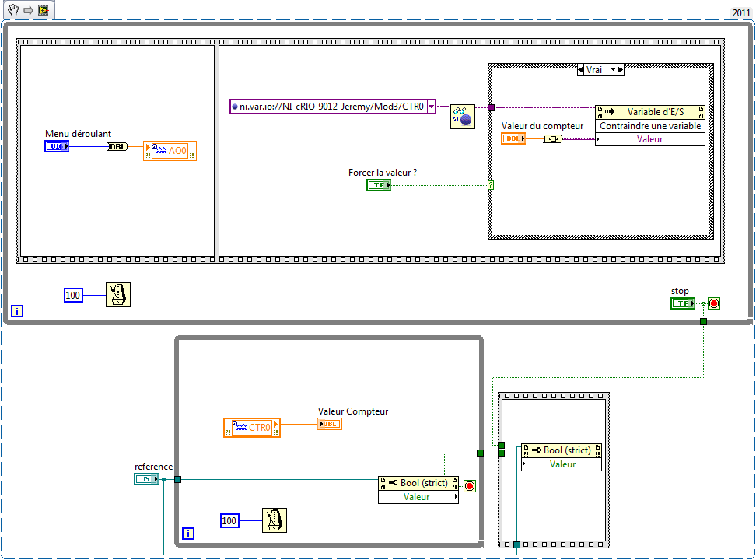Click the reference tunnel on lower loop border
Viewport: 756px width, 560px height.
(177, 479)
